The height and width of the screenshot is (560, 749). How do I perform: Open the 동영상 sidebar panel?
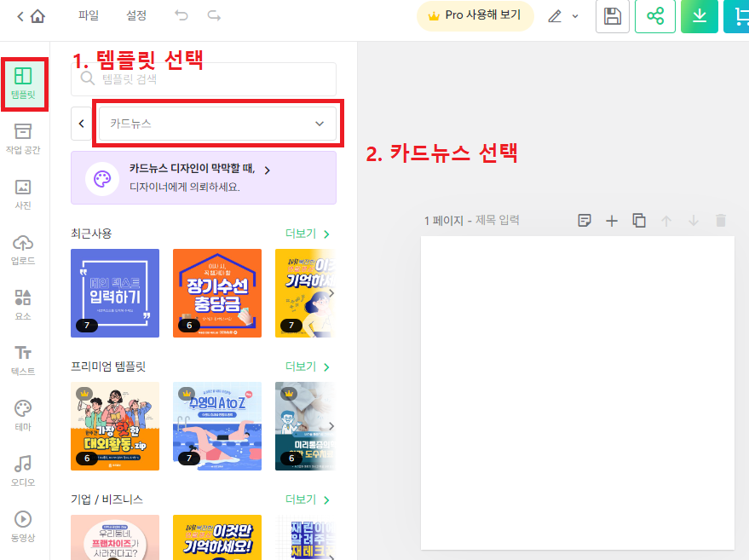coord(23,526)
